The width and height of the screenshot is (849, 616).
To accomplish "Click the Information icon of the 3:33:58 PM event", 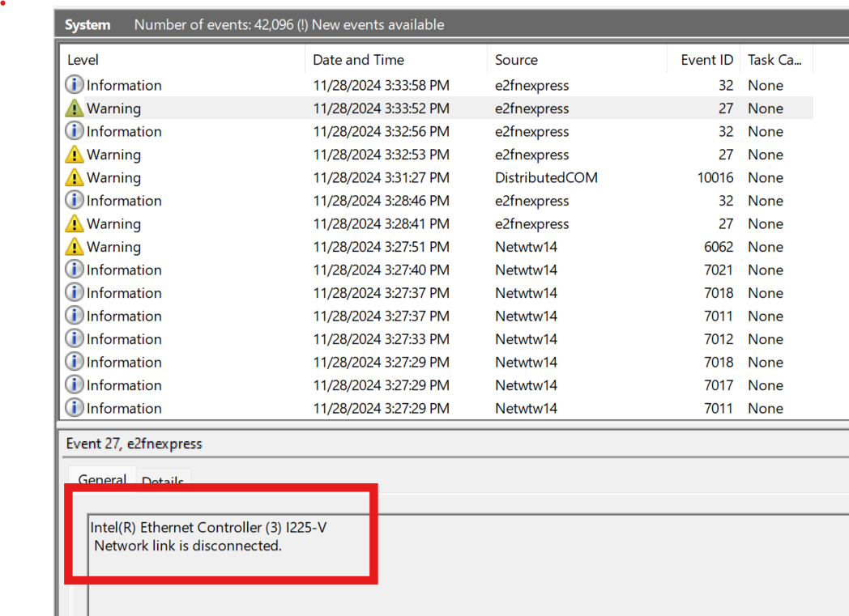I will [x=74, y=85].
